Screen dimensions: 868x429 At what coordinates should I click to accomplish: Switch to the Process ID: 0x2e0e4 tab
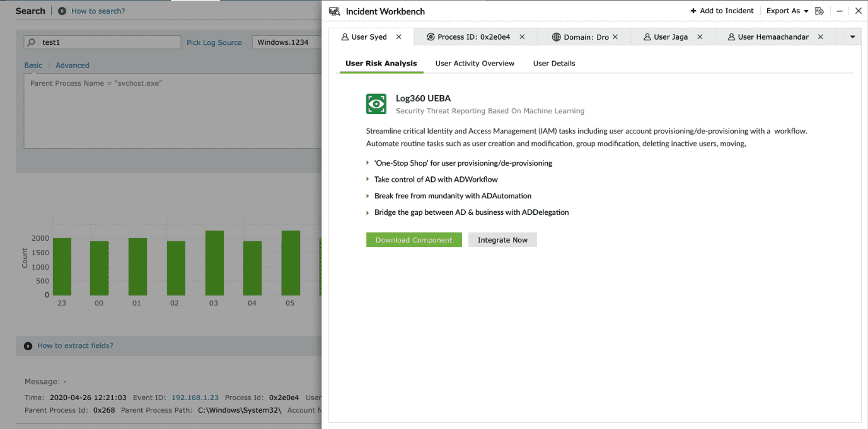pos(474,37)
